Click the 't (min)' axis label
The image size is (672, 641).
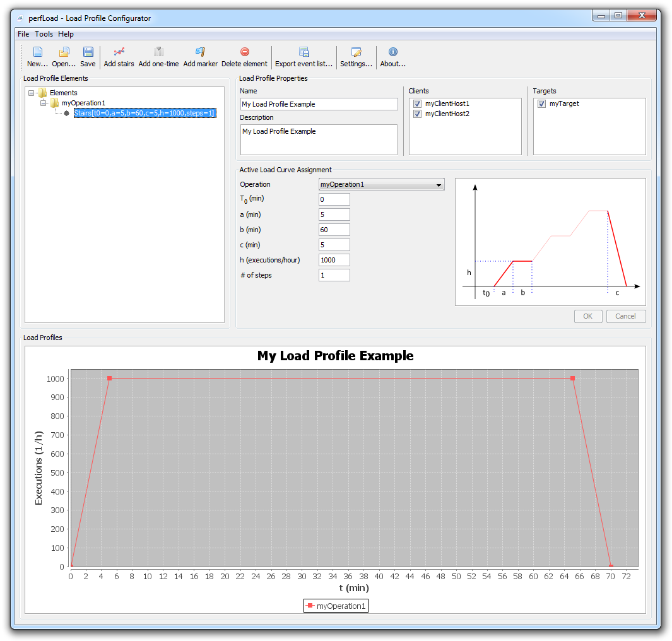(354, 588)
